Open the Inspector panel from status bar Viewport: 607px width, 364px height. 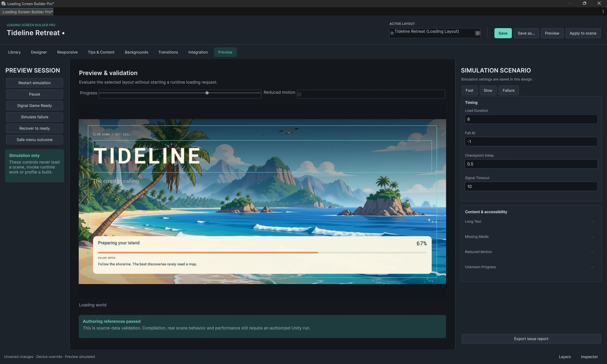(589, 357)
